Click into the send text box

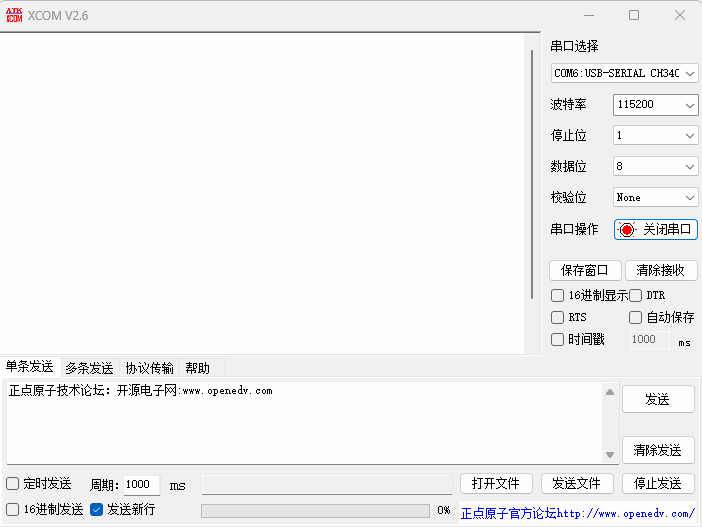coord(304,423)
